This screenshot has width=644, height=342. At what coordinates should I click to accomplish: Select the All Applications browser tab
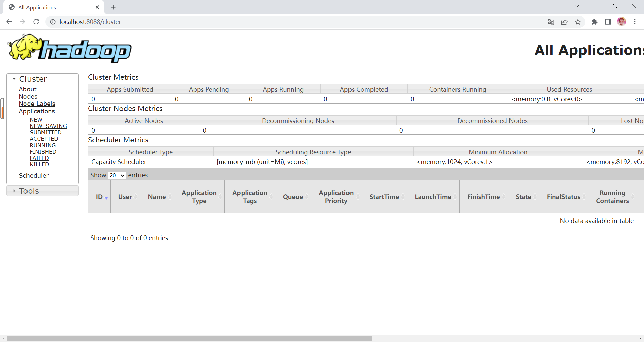click(x=54, y=7)
